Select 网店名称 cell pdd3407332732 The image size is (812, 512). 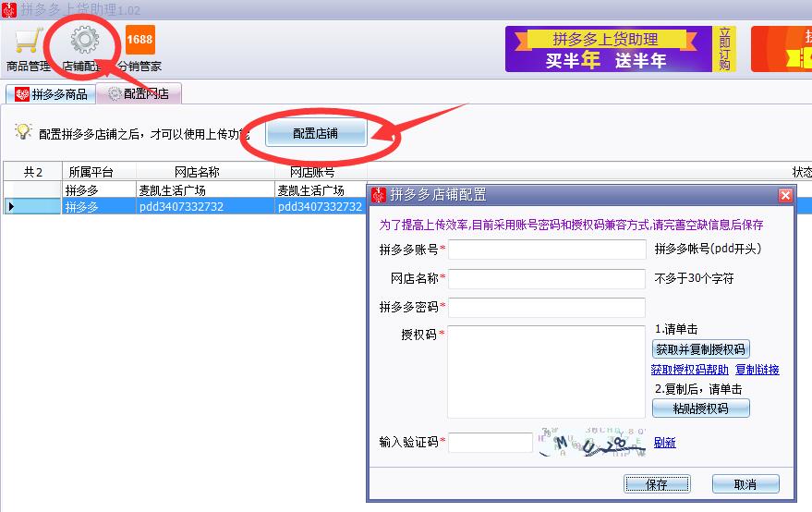pos(205,207)
